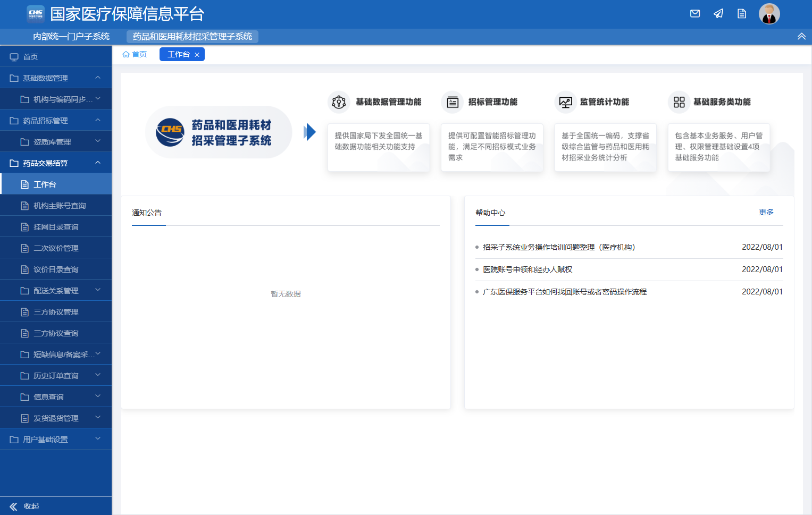Screen dimensions: 812x515
Task: Click 更多 link in 帮助中心
Action: tap(766, 212)
